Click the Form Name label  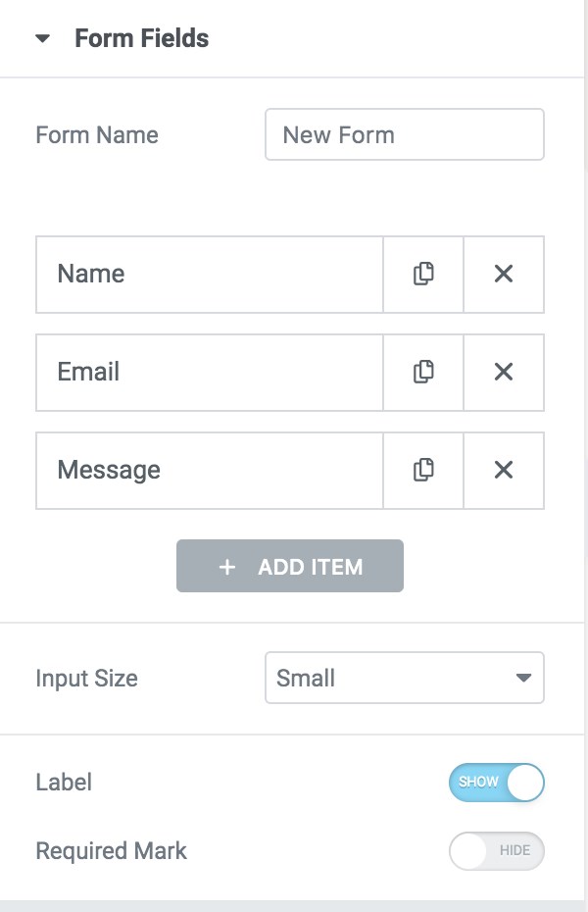96,134
